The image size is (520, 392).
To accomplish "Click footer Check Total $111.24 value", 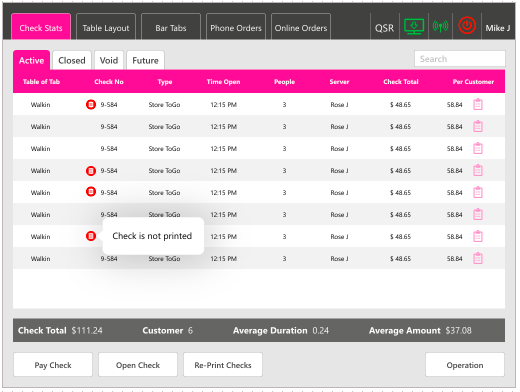I will [87, 330].
